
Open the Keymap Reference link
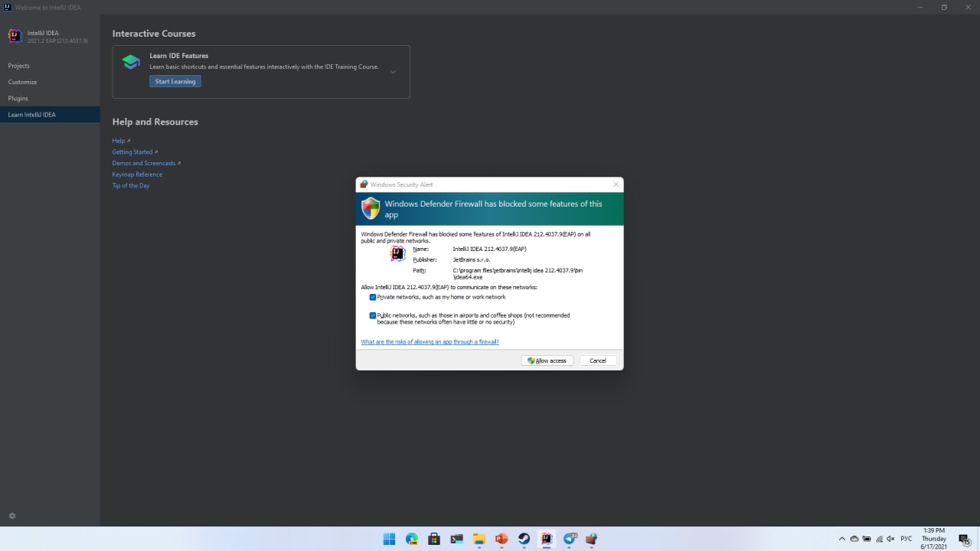(x=137, y=174)
